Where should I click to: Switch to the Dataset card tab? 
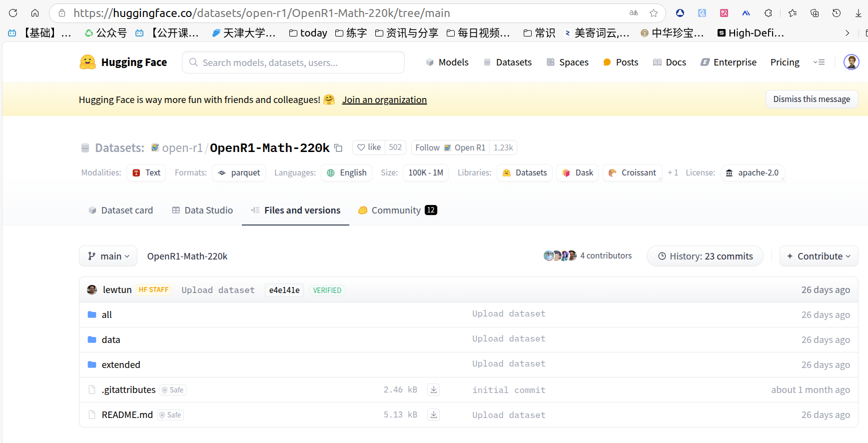click(x=120, y=210)
